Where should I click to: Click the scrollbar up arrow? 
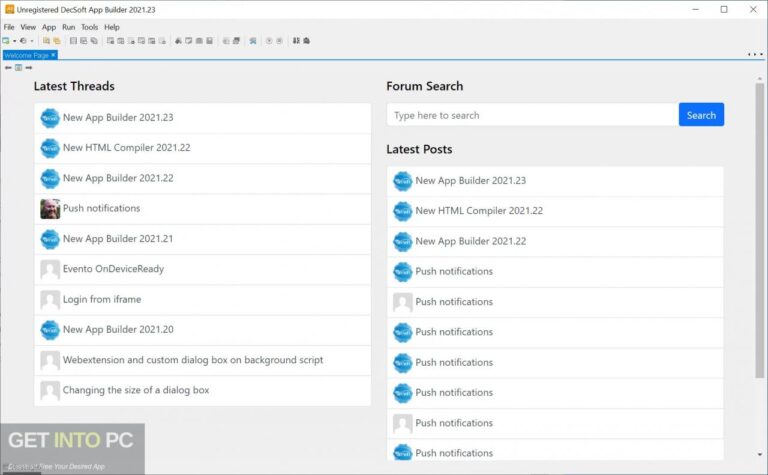(x=760, y=78)
